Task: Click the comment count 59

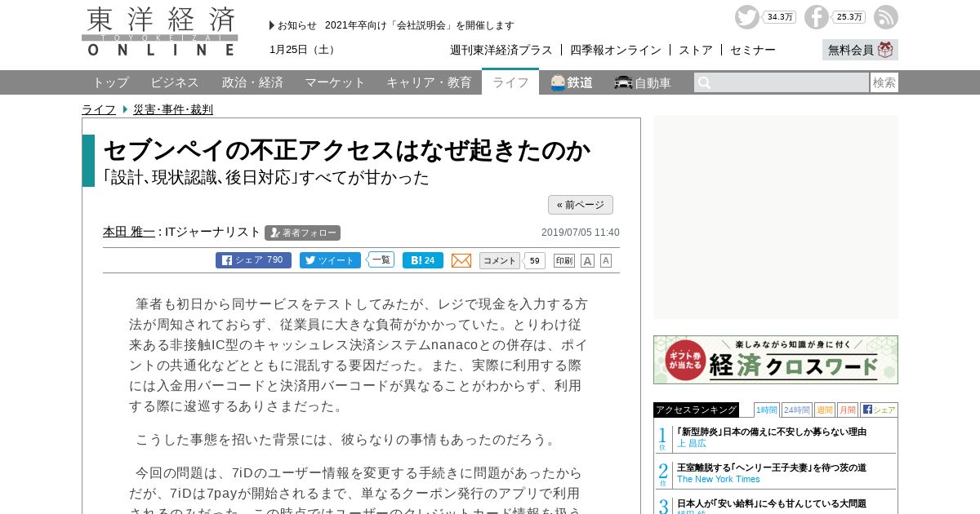Action: [x=534, y=260]
